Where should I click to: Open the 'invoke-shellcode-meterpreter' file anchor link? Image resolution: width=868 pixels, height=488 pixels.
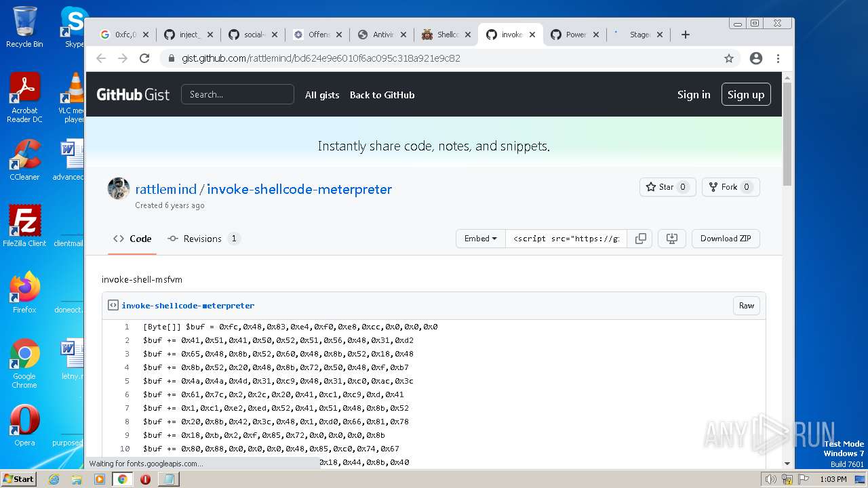188,306
